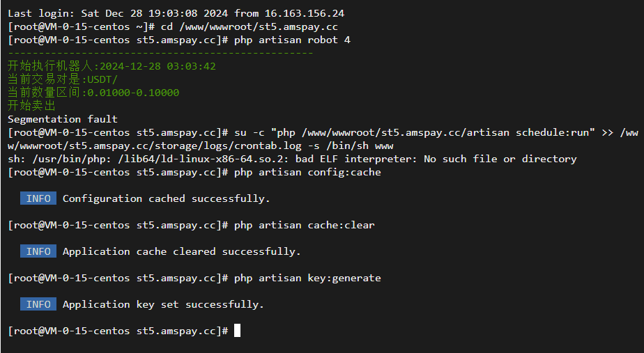Click the green 当前数量区间 range line
Viewport: 644px width, 353px height.
93,93
